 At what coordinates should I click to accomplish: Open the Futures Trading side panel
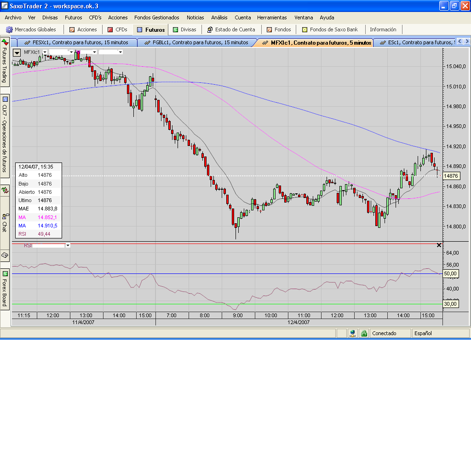pyautogui.click(x=5, y=62)
